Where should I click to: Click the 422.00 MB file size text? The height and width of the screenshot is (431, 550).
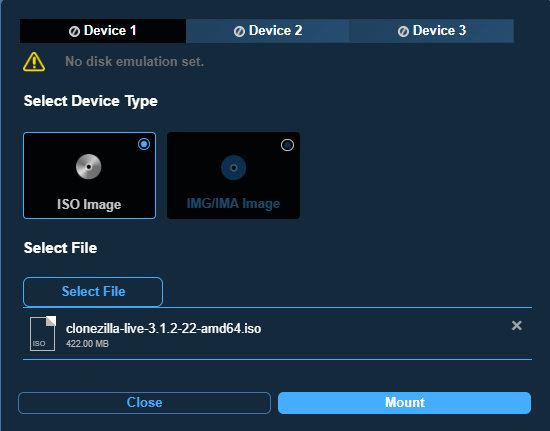point(87,344)
